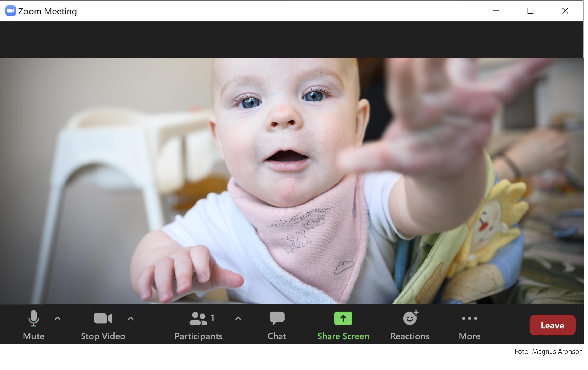Click the 'Foto: Magnus Aronson' credit text
The width and height of the screenshot is (588, 370).
549,352
